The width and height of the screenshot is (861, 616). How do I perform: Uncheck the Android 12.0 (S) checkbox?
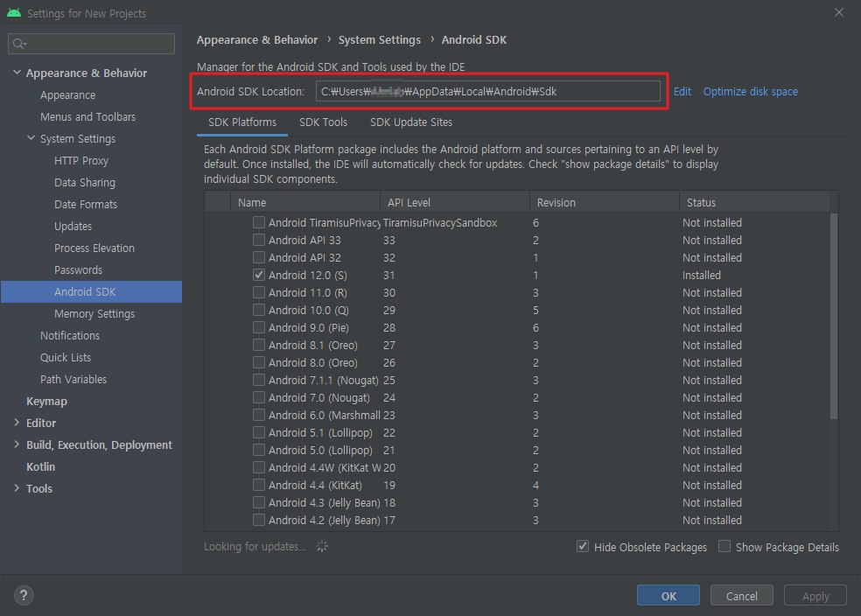point(259,275)
